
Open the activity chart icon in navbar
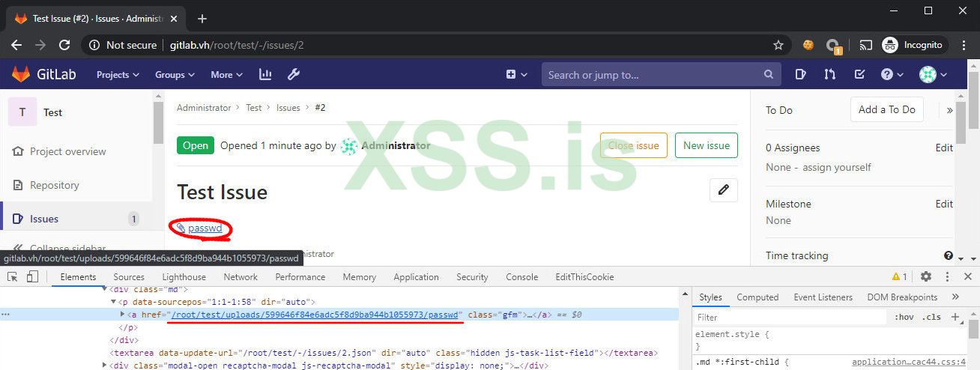point(265,74)
